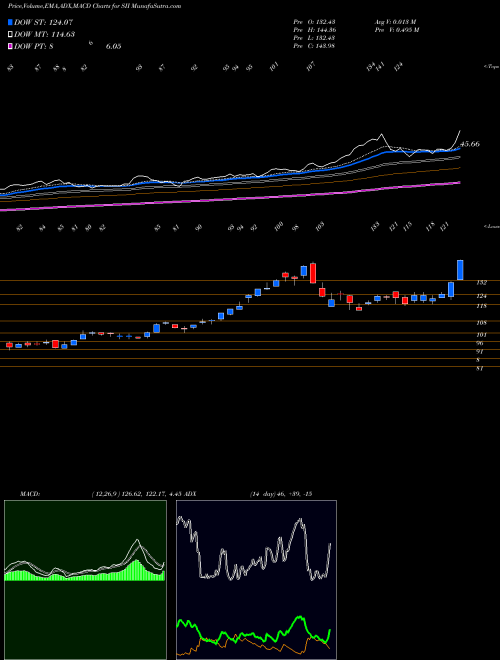Click the latest tall blue candlestick
This screenshot has height=660, width=500.
[x=460, y=270]
